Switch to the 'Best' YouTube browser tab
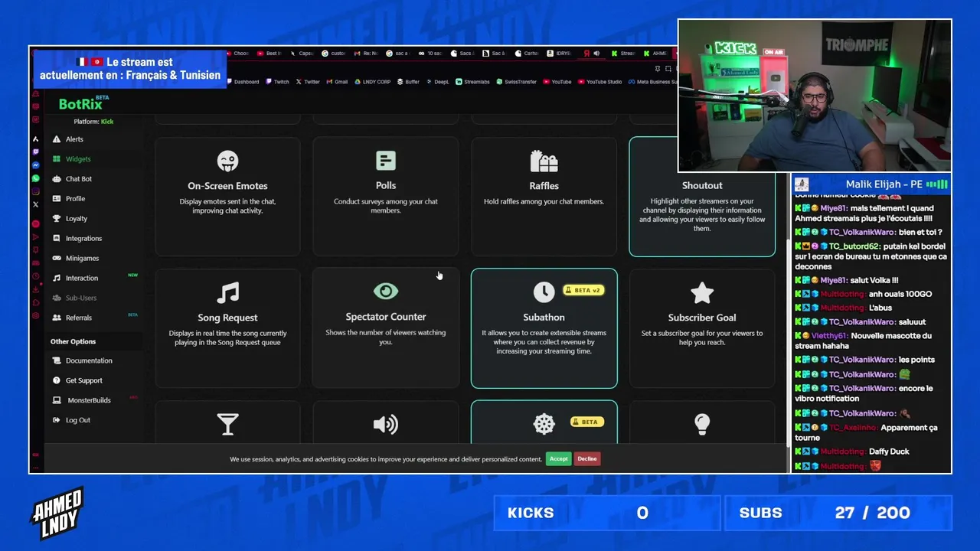The width and height of the screenshot is (980, 551). 270,54
